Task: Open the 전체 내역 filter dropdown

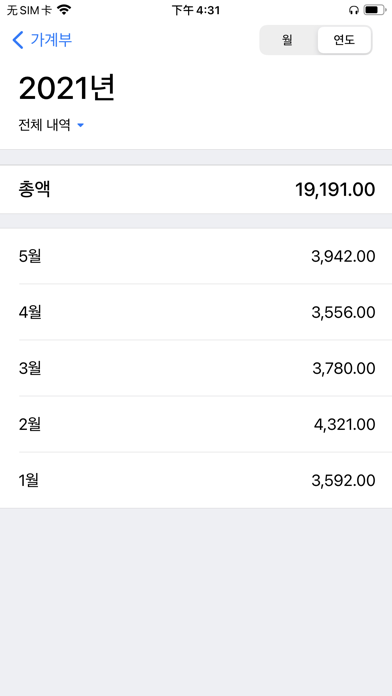Action: click(x=51, y=125)
